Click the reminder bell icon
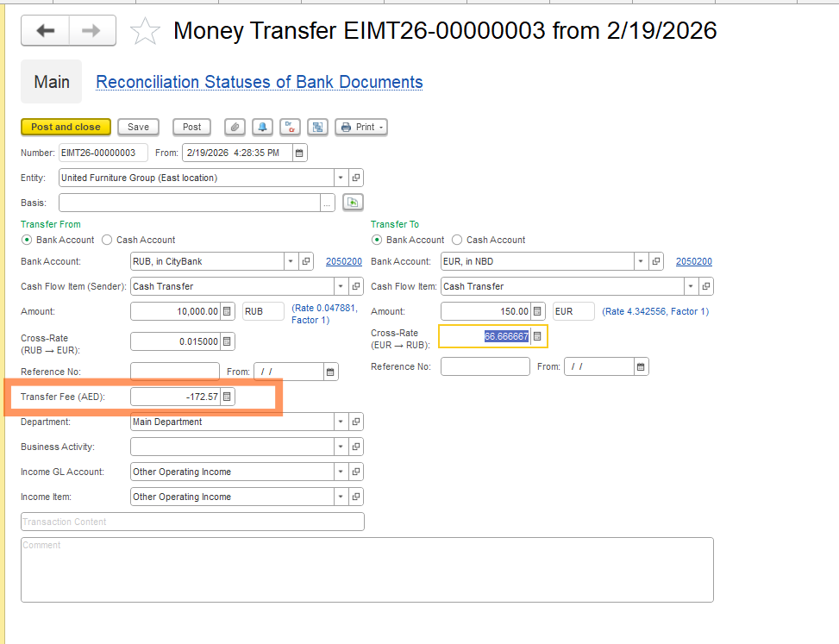This screenshot has width=839, height=644. (x=263, y=127)
